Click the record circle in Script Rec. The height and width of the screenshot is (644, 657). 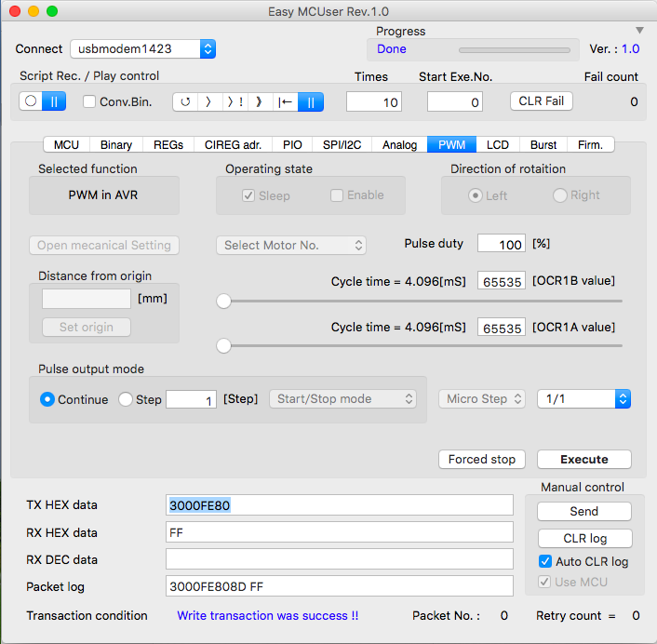[x=31, y=101]
